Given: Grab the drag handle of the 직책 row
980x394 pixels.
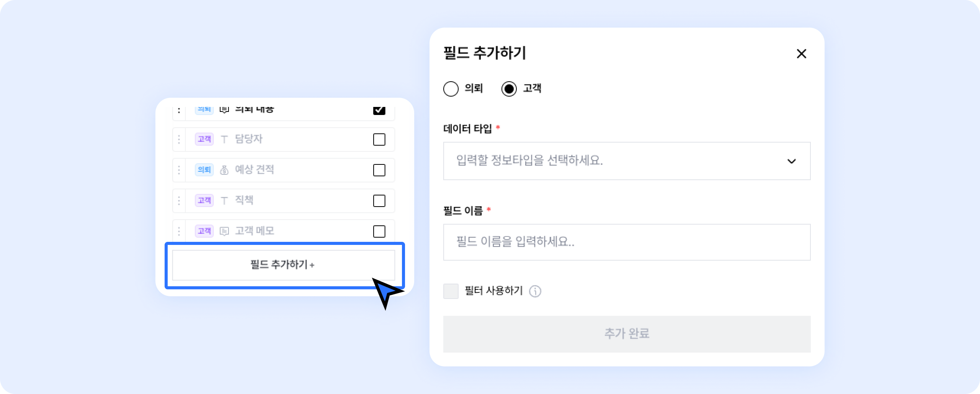Looking at the screenshot, I should coord(179,200).
